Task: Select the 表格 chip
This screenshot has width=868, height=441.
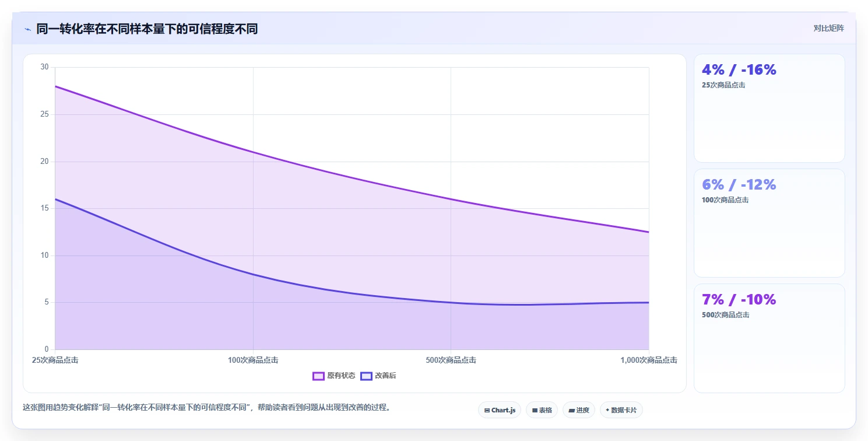Action: (542, 410)
